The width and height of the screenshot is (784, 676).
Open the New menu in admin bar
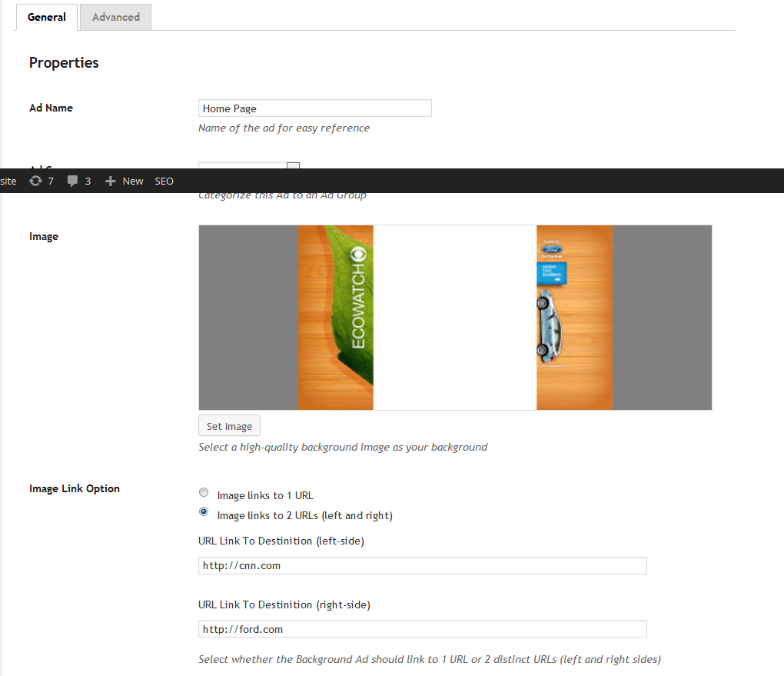(x=132, y=181)
